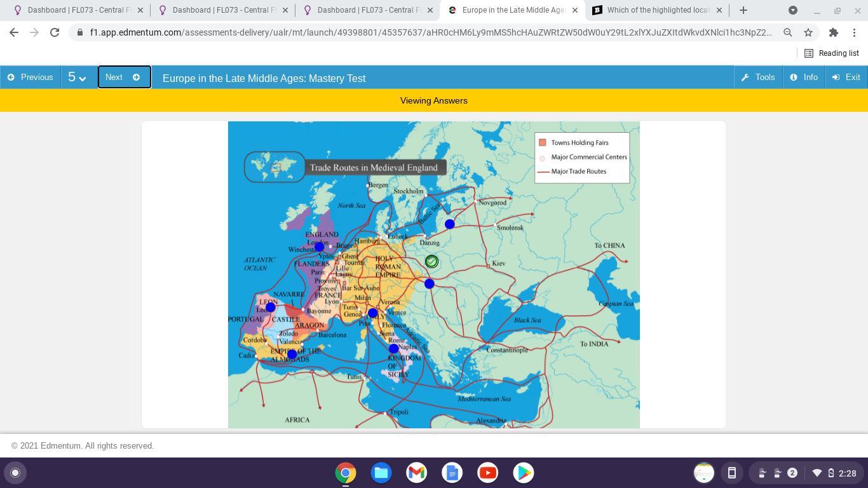Open the Tools menu

click(758, 78)
